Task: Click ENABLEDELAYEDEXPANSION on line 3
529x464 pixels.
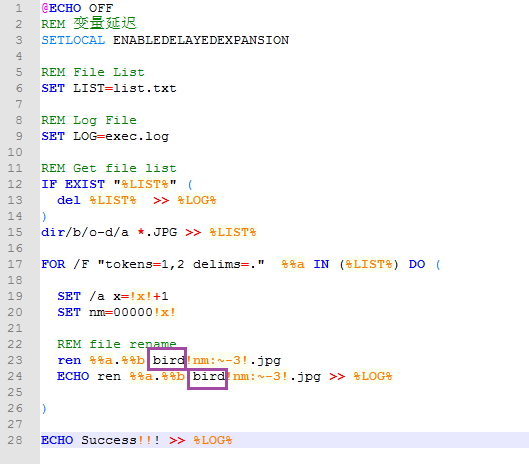Action: point(201,40)
